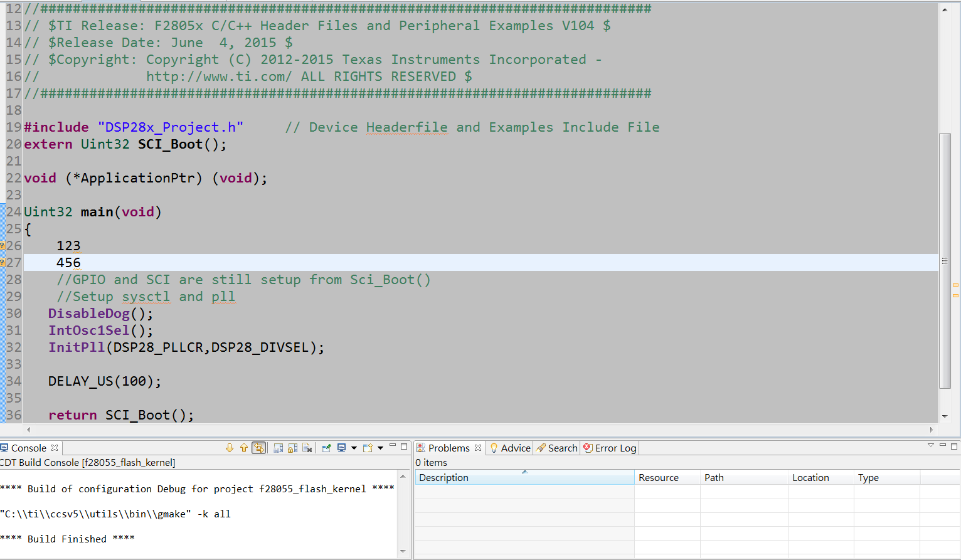
Task: Click the Console scrollbar down arrow
Action: [403, 552]
